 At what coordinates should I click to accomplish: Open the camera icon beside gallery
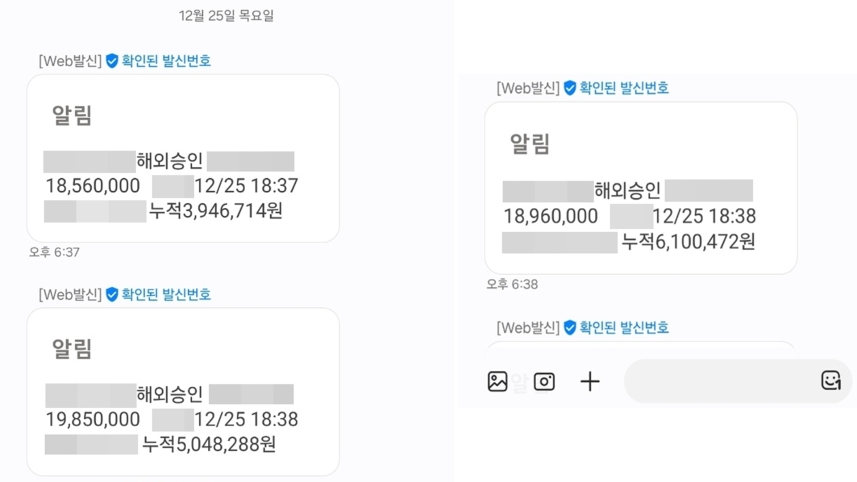[544, 381]
